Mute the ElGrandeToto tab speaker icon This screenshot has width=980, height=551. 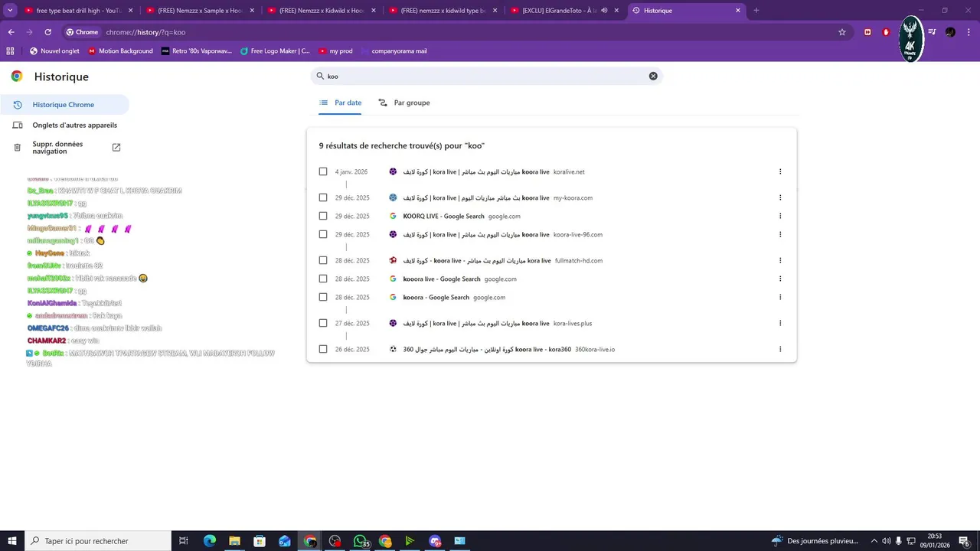(x=604, y=11)
